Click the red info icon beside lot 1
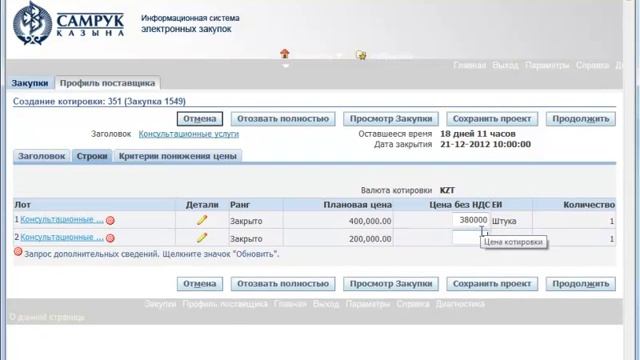The image size is (640, 360). click(x=110, y=220)
